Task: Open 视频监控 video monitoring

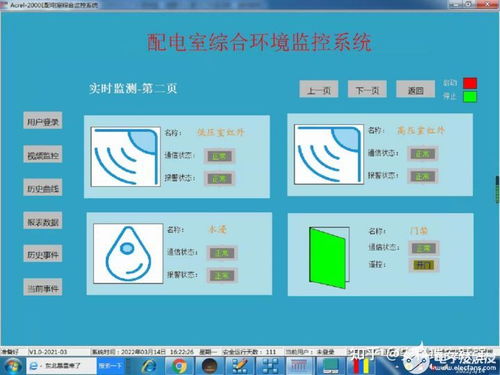Action: click(43, 154)
